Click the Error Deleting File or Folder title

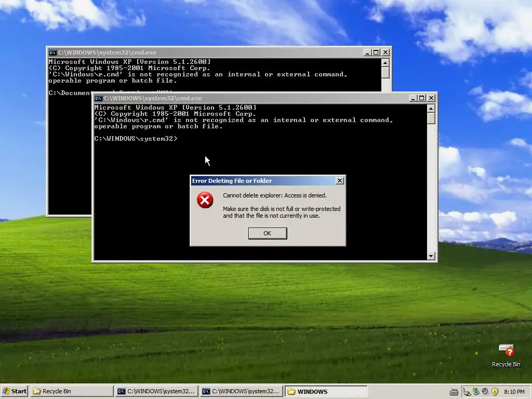(232, 181)
